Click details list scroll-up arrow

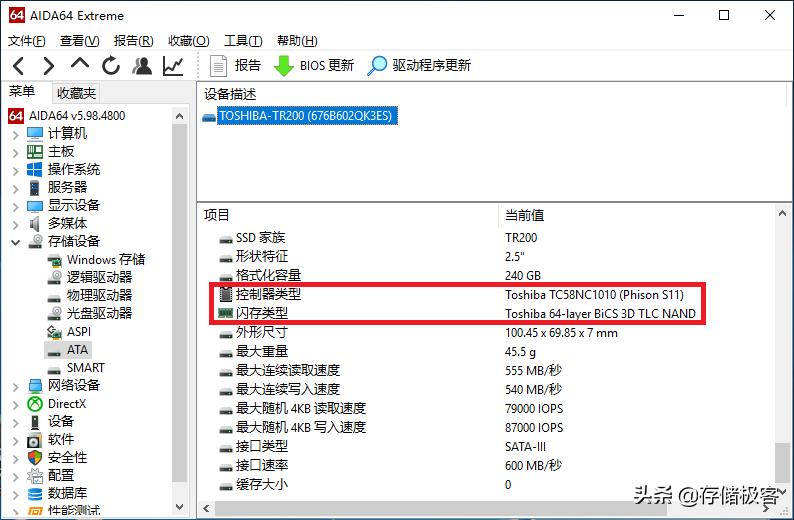(782, 214)
